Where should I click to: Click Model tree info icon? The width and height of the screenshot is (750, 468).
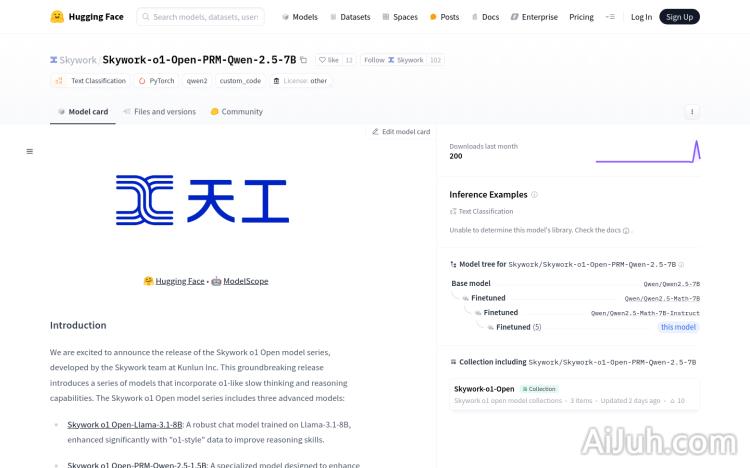point(682,265)
